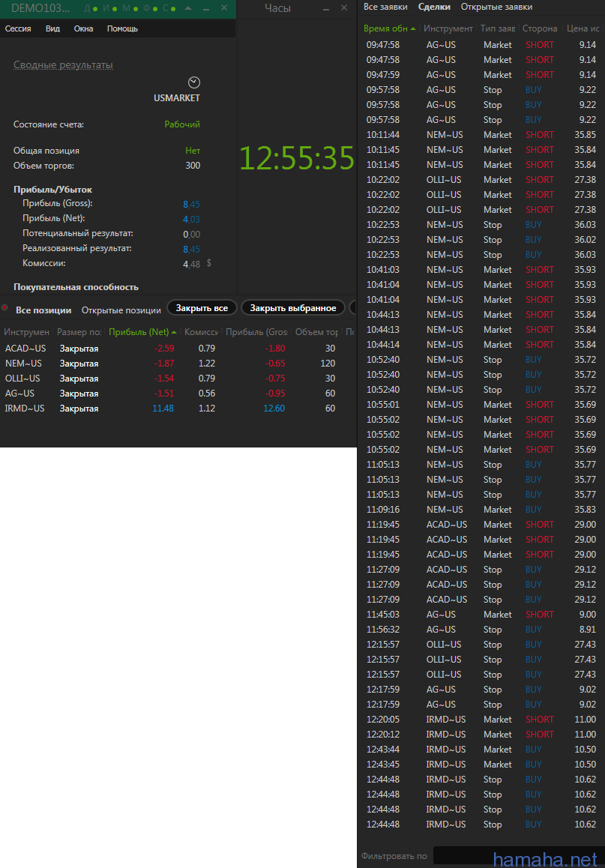Sort trades by Тип заявки column header
The image size is (605, 868).
click(498, 28)
